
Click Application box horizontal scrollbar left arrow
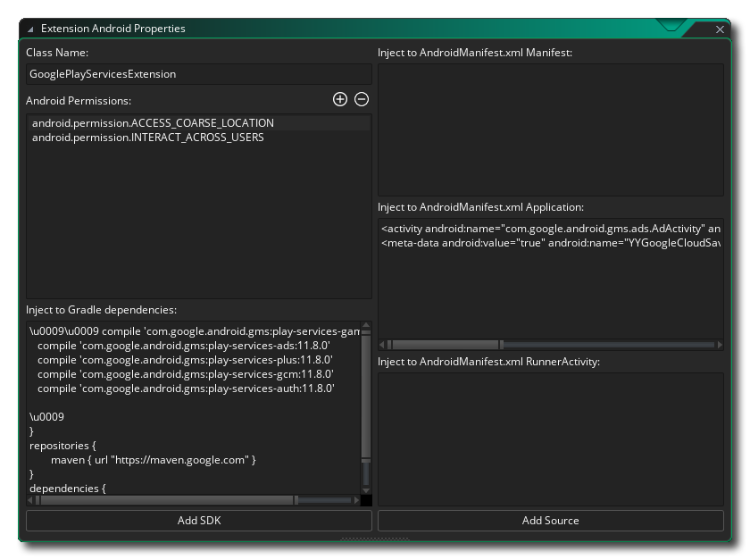click(382, 345)
